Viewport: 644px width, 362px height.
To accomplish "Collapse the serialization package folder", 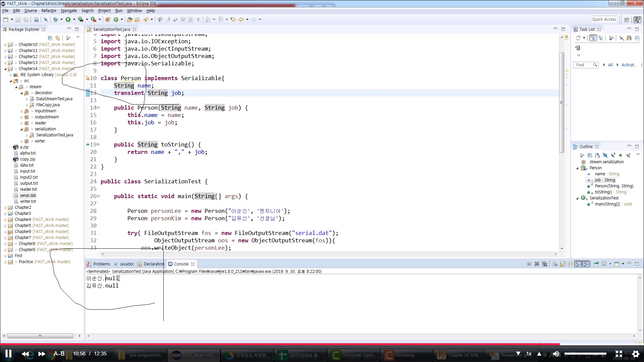I will (x=21, y=129).
